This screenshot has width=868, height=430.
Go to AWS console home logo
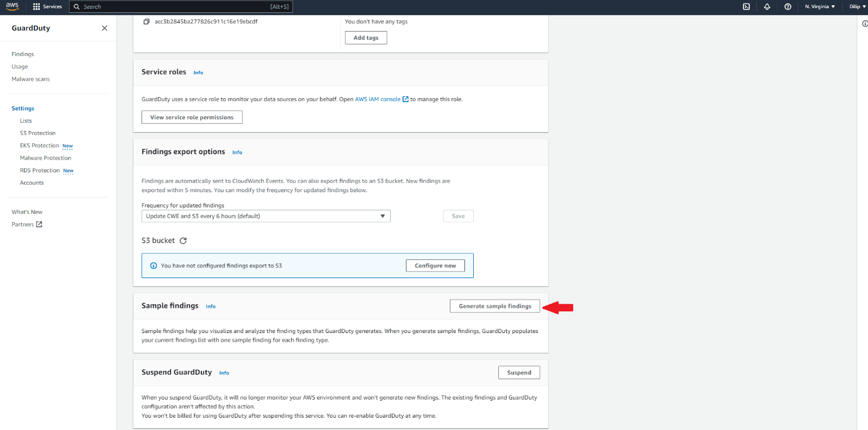12,6
